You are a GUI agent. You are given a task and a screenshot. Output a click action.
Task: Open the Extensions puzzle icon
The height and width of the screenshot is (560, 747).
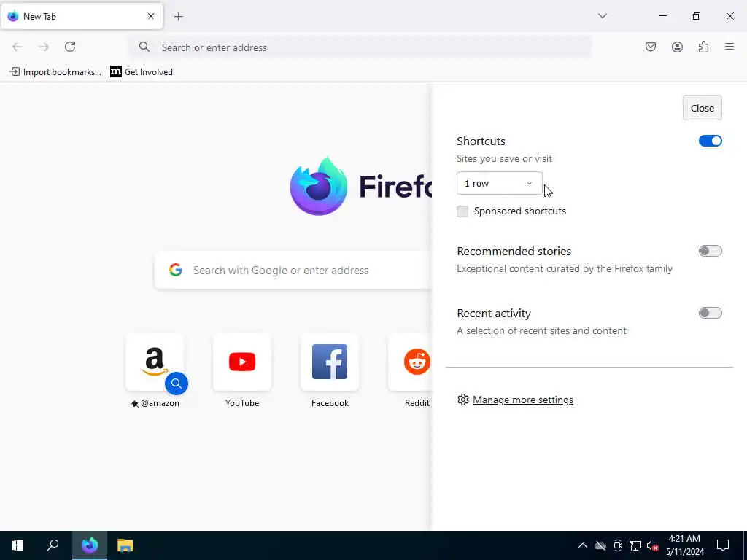pos(703,47)
